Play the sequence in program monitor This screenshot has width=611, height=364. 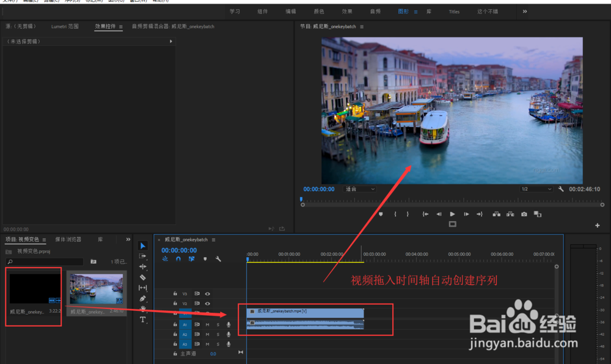point(452,214)
